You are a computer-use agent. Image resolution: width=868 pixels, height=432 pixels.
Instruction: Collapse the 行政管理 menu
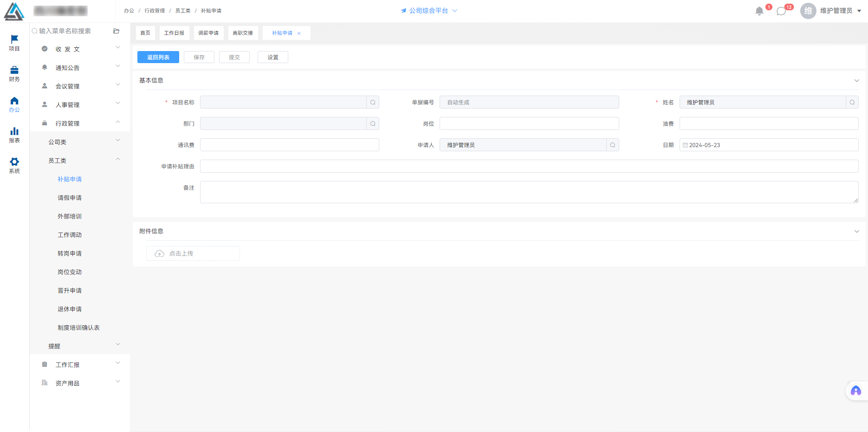[79, 123]
